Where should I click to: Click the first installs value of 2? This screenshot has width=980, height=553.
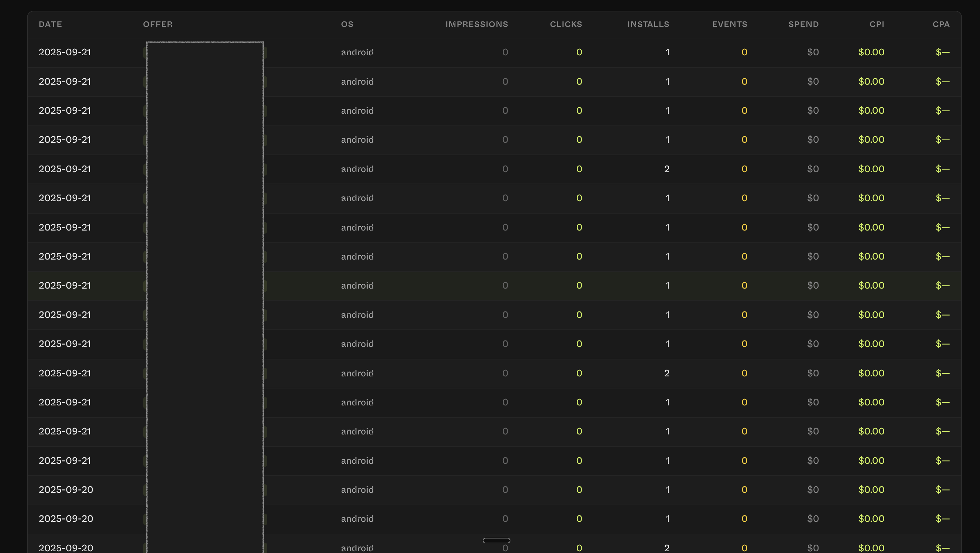click(x=666, y=169)
